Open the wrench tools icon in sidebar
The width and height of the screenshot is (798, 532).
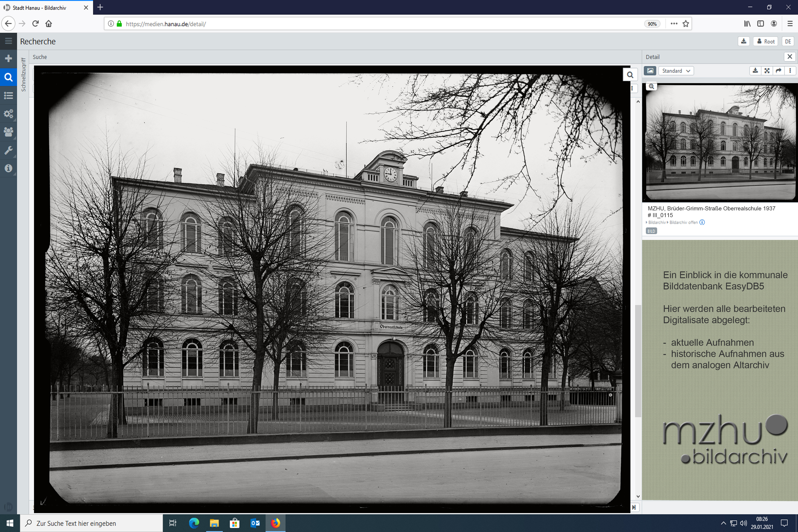[x=9, y=150]
